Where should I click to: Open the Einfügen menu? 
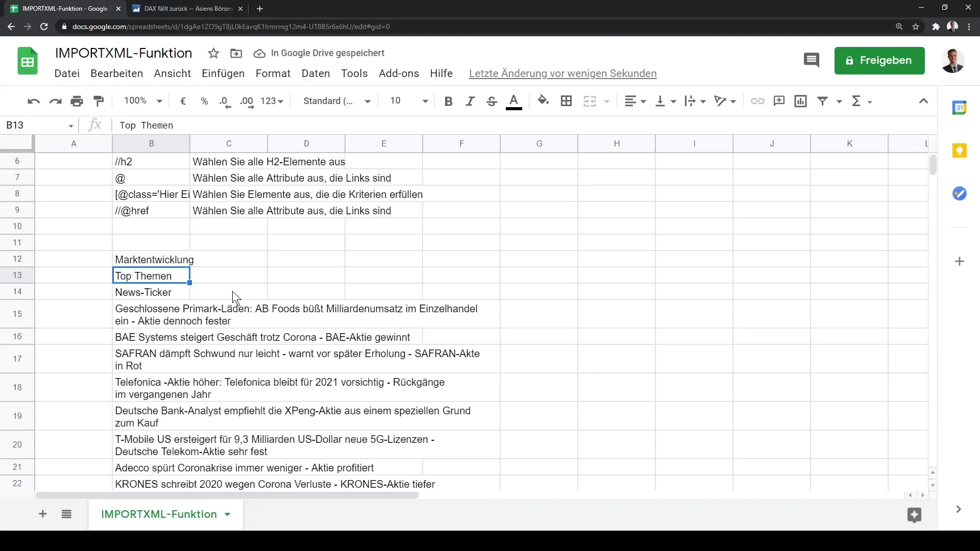223,73
